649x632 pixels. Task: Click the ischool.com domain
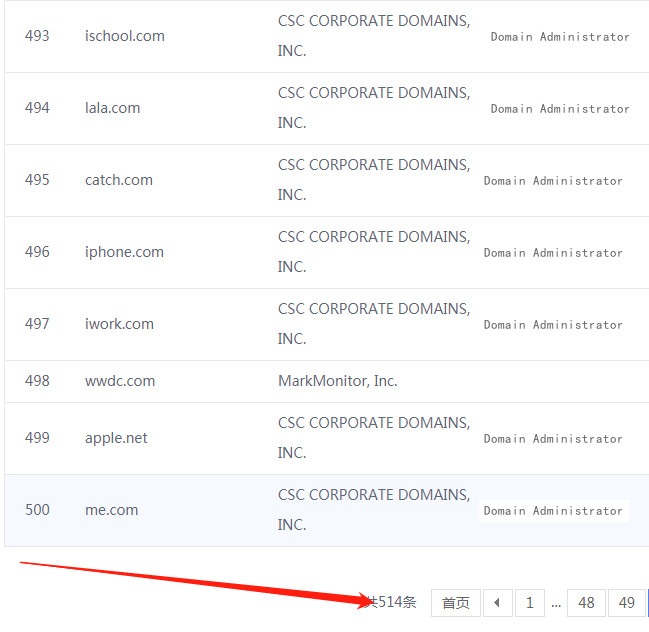tap(125, 36)
